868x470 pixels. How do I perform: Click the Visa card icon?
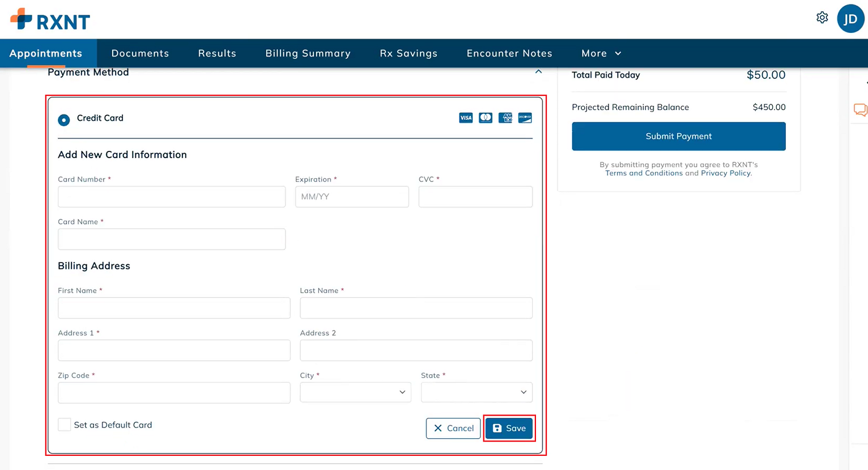(466, 118)
